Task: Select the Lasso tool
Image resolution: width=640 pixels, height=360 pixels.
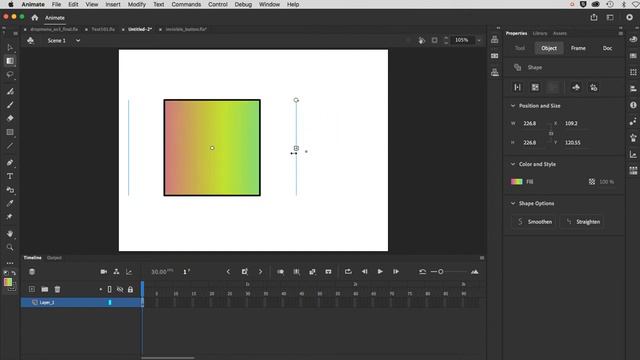Action: tap(10, 75)
